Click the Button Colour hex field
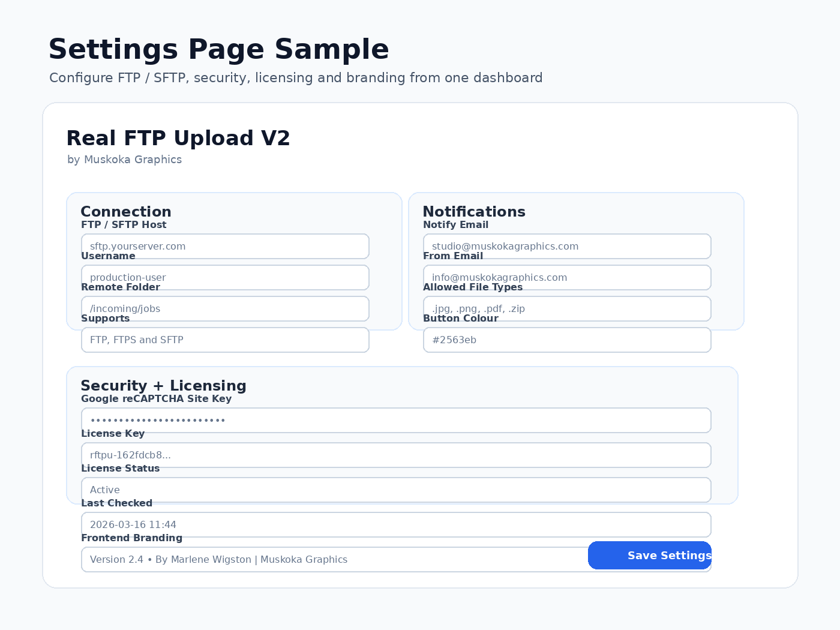 click(x=567, y=340)
